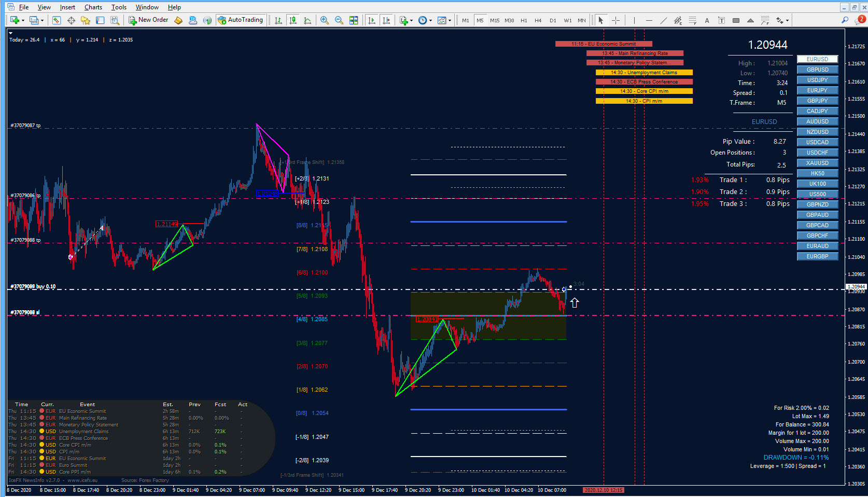Expand the new chart dropdown arrow
The image size is (868, 497).
(x=23, y=21)
